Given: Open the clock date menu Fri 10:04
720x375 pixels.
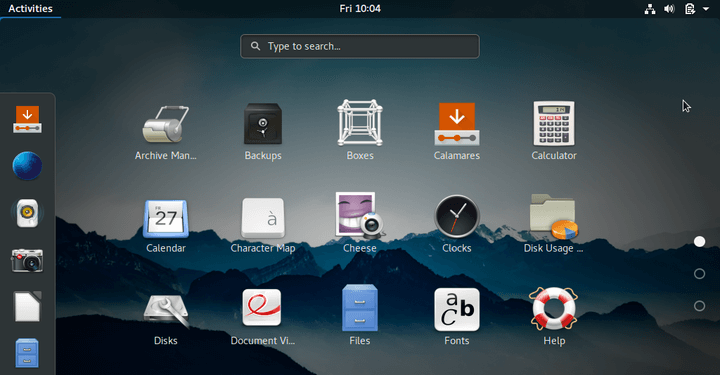Looking at the screenshot, I should (x=360, y=9).
